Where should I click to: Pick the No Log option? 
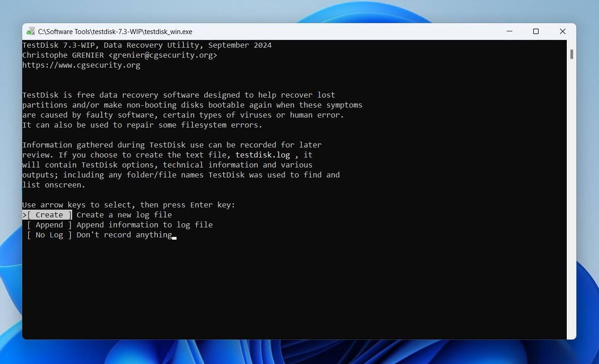pyautogui.click(x=49, y=235)
